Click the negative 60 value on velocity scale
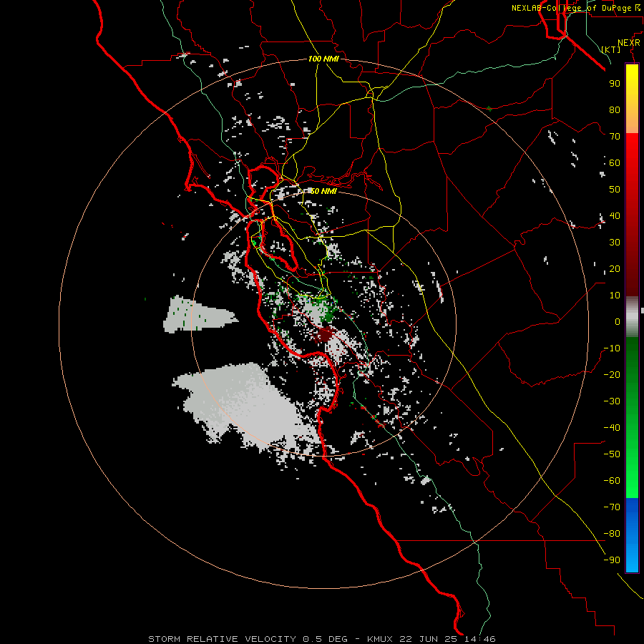The width and height of the screenshot is (644, 644). tap(612, 481)
